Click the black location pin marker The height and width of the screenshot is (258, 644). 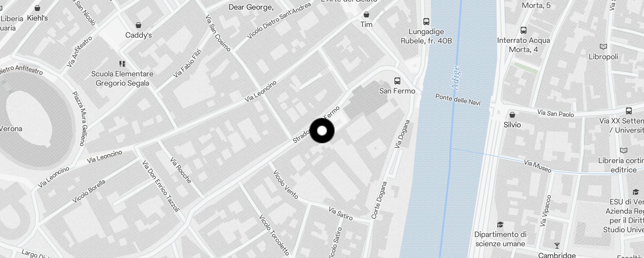[x=322, y=131]
